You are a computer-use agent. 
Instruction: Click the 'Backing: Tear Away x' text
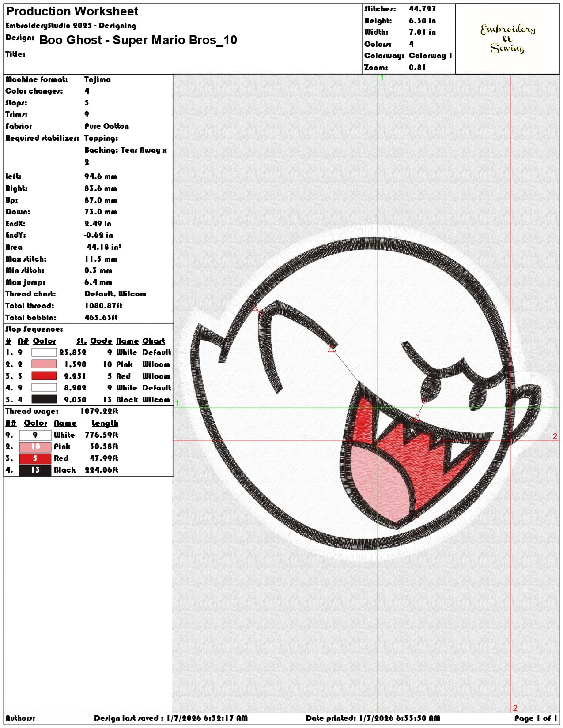pos(126,150)
